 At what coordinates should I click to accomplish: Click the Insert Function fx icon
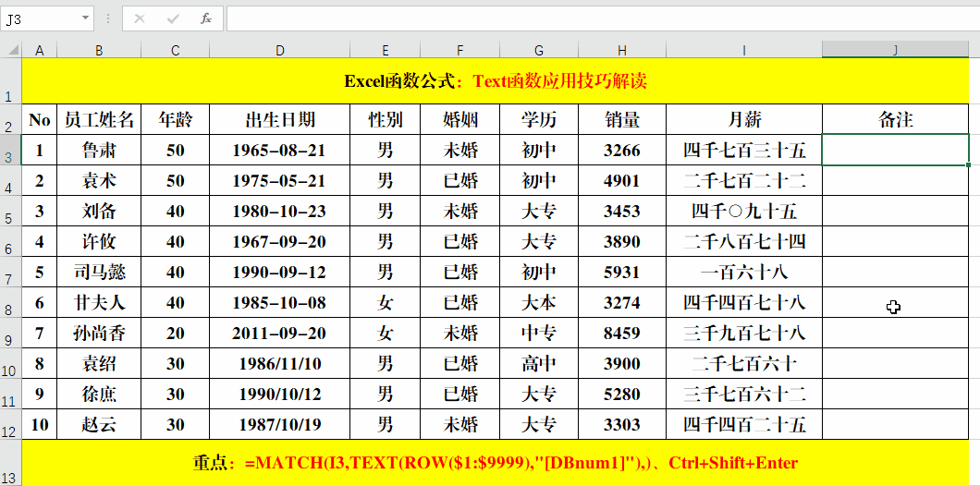(x=205, y=18)
